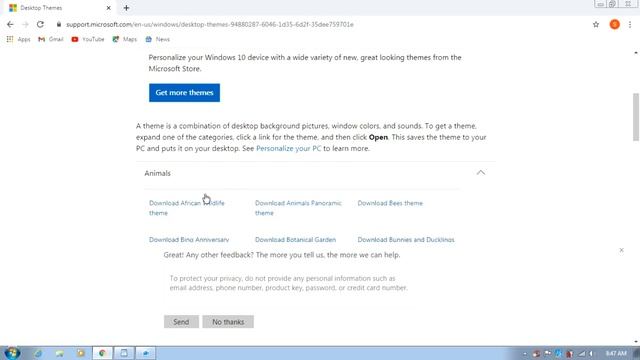Dismiss the feedback panel with the X

[621, 250]
